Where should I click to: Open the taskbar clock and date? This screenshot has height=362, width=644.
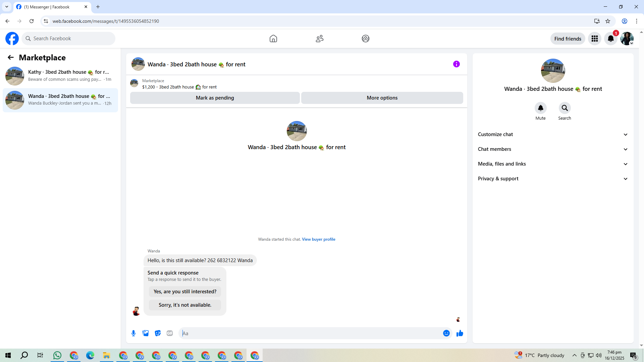(614, 355)
